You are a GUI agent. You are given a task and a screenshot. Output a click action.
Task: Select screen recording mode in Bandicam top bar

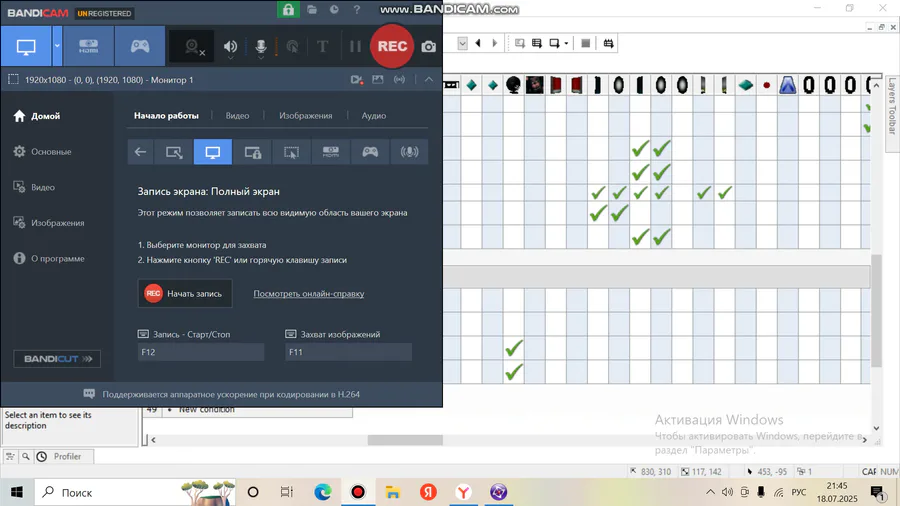pyautogui.click(x=26, y=46)
